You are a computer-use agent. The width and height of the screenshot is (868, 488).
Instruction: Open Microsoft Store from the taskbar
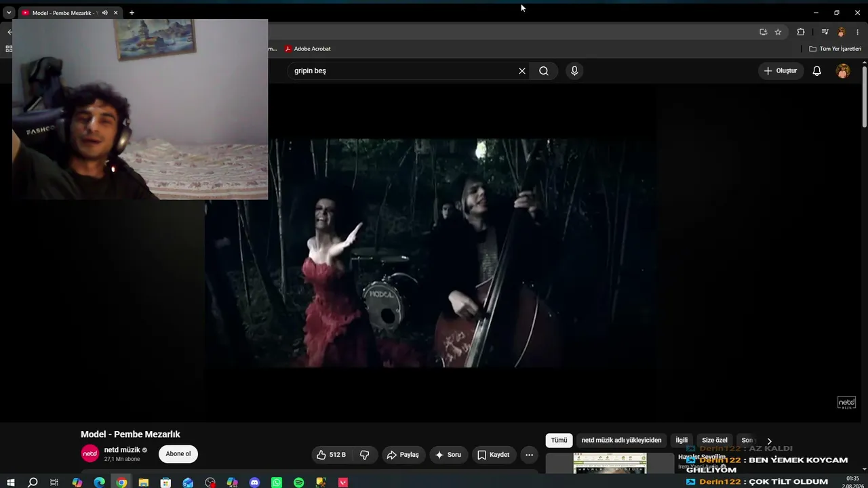(165, 483)
